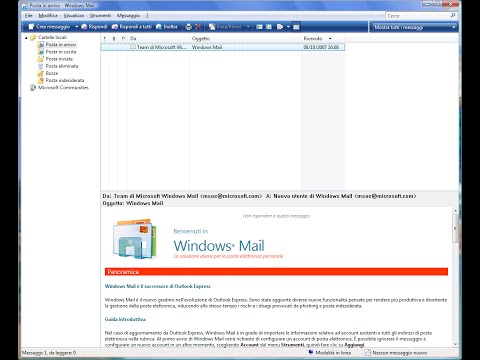Screen dimensions: 480x360
Task: Click the preview scrollbar down arrow
Action: pos(455,344)
